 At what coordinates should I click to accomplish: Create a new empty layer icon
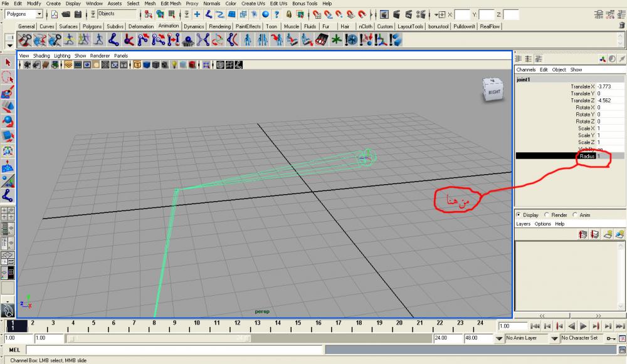click(608, 234)
